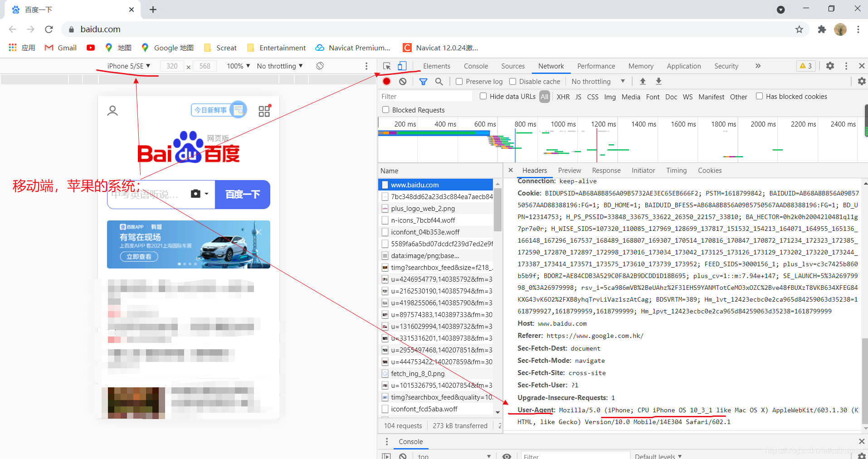Switch to the Console tab
The image size is (868, 459).
[x=476, y=66]
